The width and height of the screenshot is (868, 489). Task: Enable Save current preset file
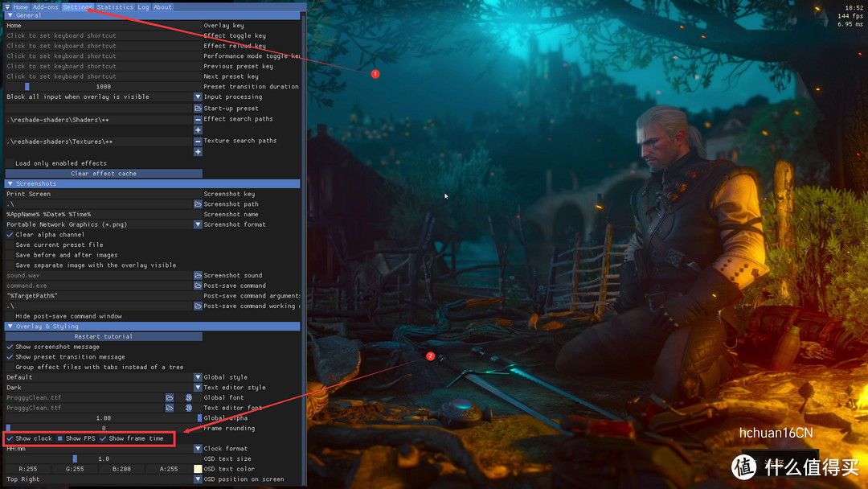(10, 244)
